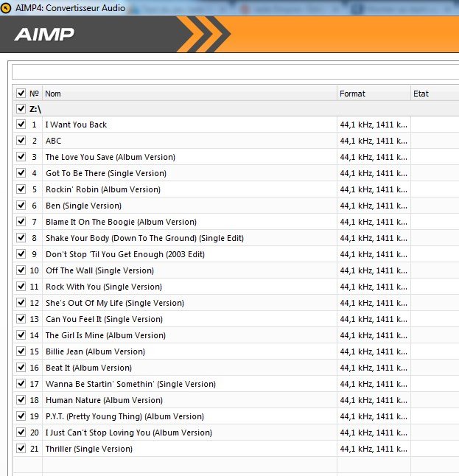Select the "Beat It (Album Version)" row
Image resolution: width=459 pixels, height=476 pixels.
[88, 368]
